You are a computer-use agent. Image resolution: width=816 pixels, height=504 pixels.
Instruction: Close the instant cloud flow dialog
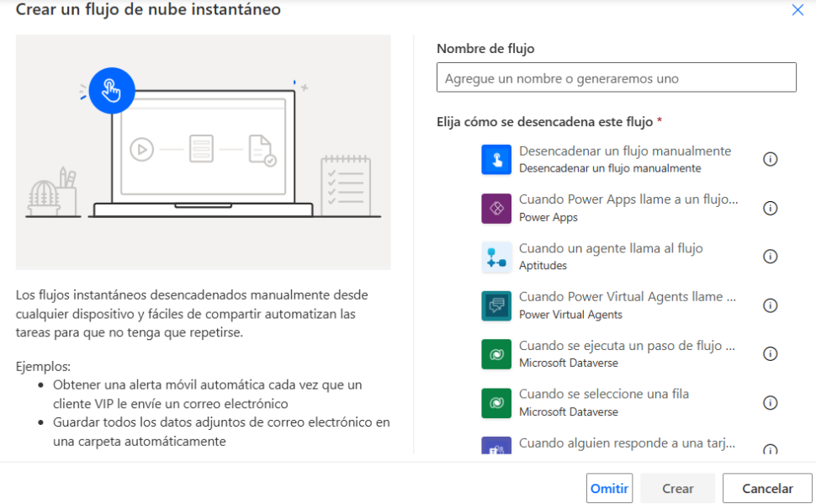[797, 10]
